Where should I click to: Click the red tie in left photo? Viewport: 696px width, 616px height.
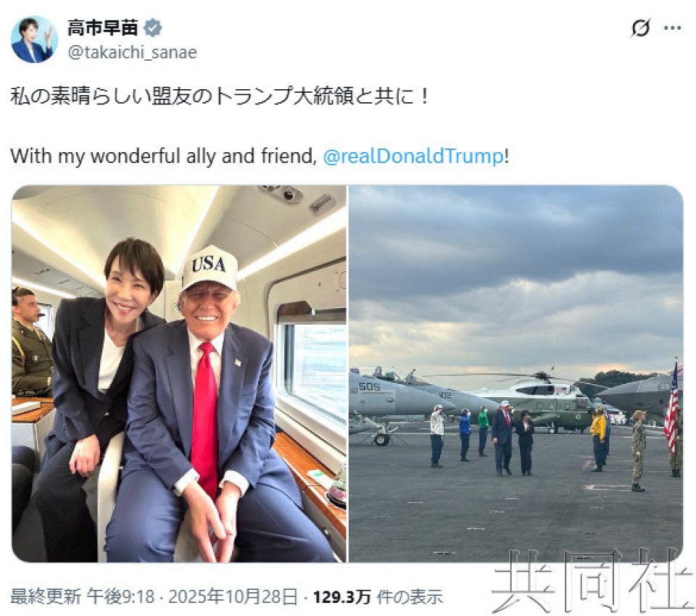(x=205, y=417)
